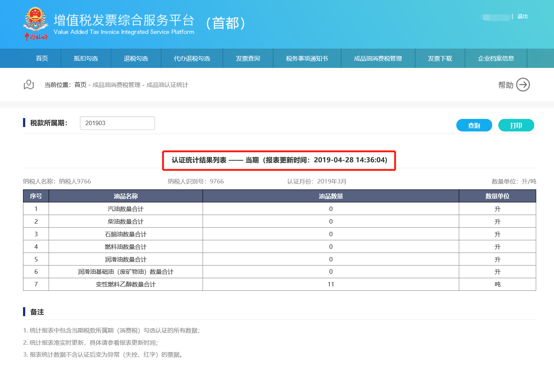Viewport: 554px width, 374px height.
Task: Open the 退税勾选 navigation tab
Action: click(136, 58)
